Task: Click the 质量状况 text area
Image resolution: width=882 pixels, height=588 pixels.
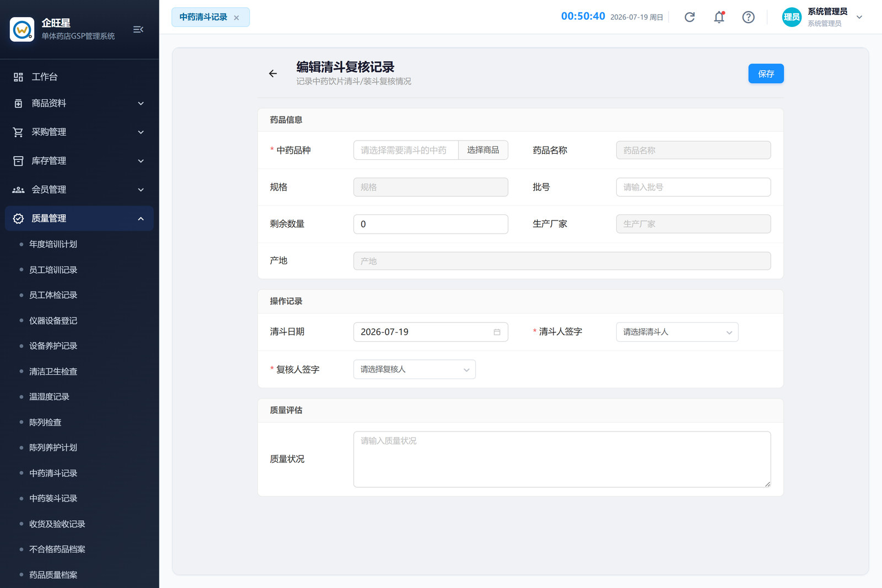Action: (562, 460)
